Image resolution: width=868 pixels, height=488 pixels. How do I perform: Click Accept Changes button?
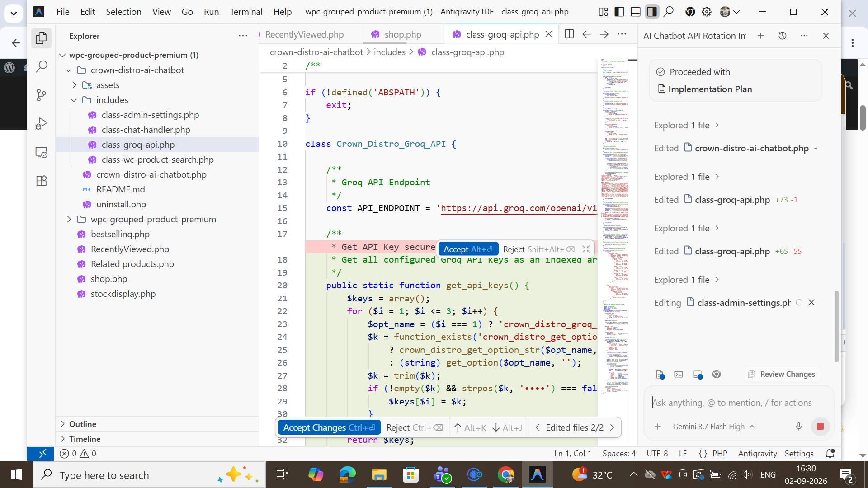(329, 427)
